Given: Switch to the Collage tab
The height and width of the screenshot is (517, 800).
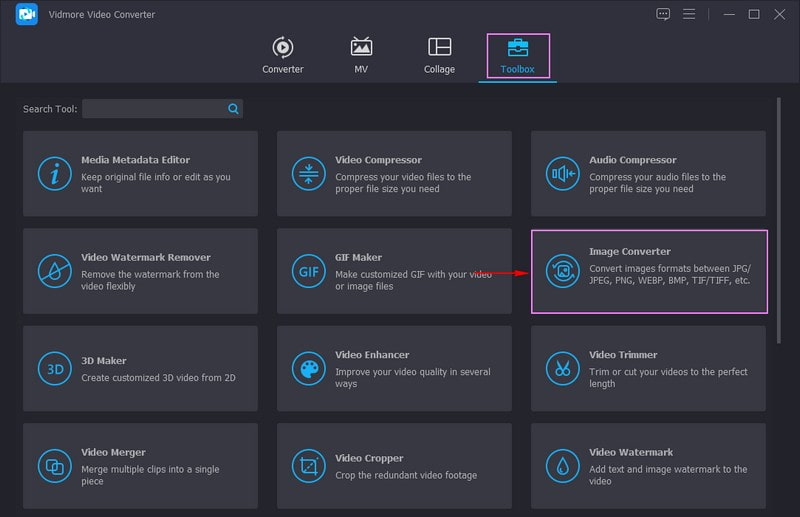Looking at the screenshot, I should pyautogui.click(x=439, y=55).
